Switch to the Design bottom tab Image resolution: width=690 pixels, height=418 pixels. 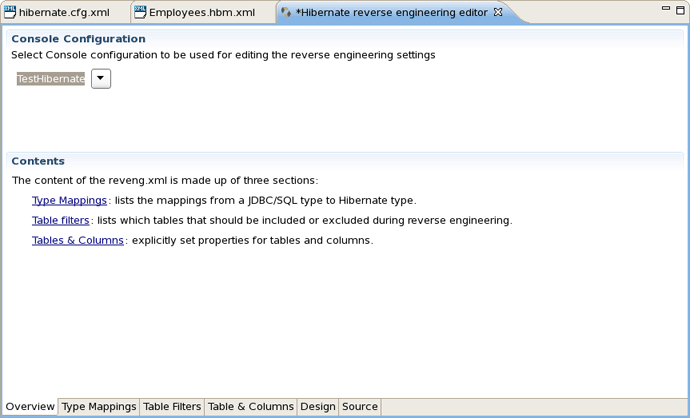(x=318, y=407)
